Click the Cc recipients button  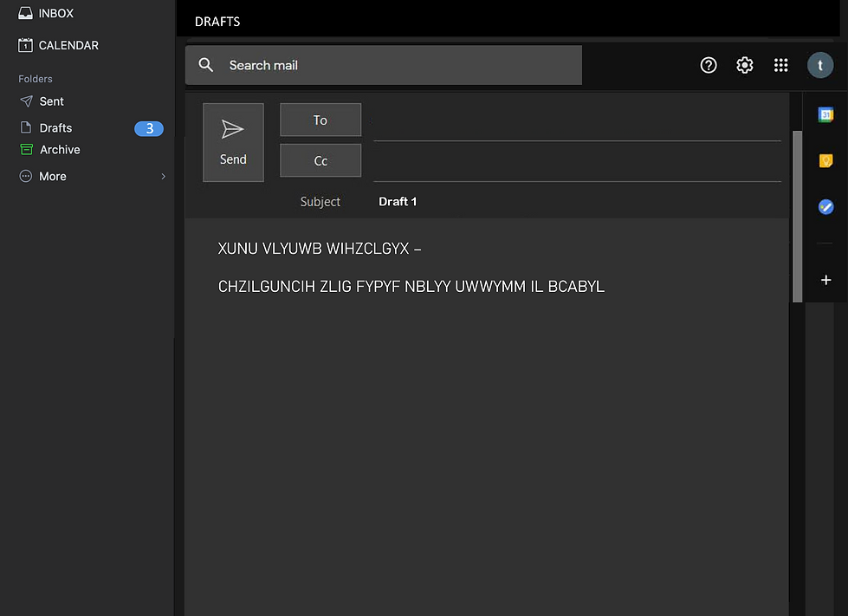(320, 160)
